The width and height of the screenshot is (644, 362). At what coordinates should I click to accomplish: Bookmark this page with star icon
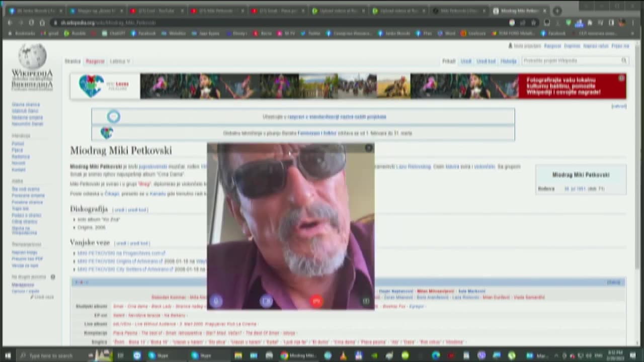pyautogui.click(x=533, y=23)
